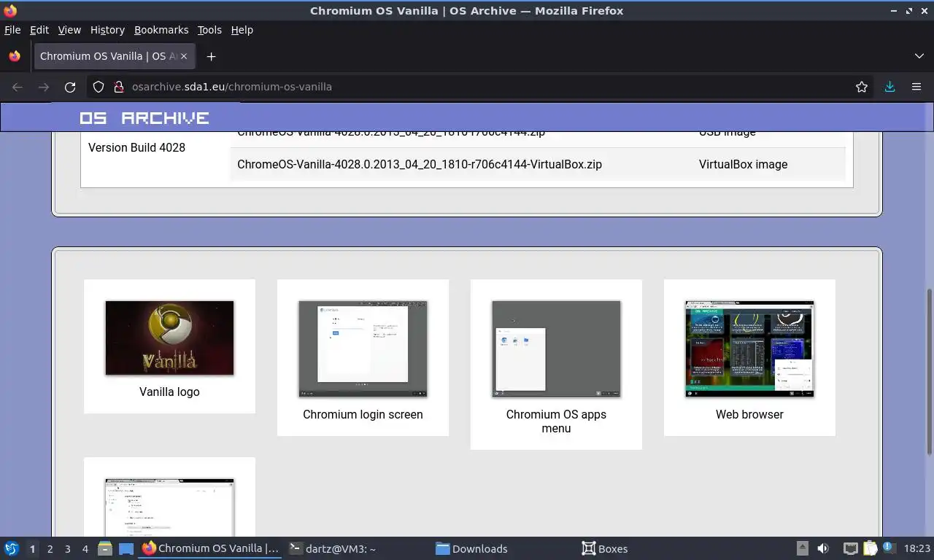Open the History menu
Screen dimensions: 934x560
107,30
